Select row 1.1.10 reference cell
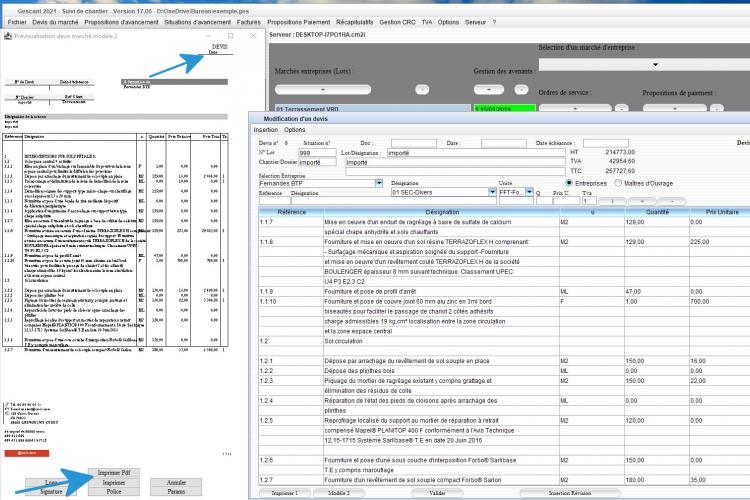Screen dimensions: 750x500 pyautogui.click(x=291, y=301)
